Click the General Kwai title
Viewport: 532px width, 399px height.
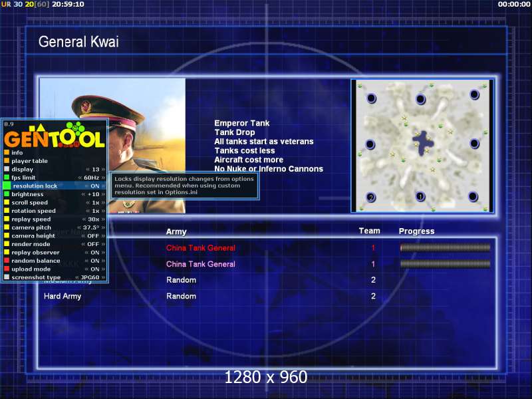(x=78, y=42)
